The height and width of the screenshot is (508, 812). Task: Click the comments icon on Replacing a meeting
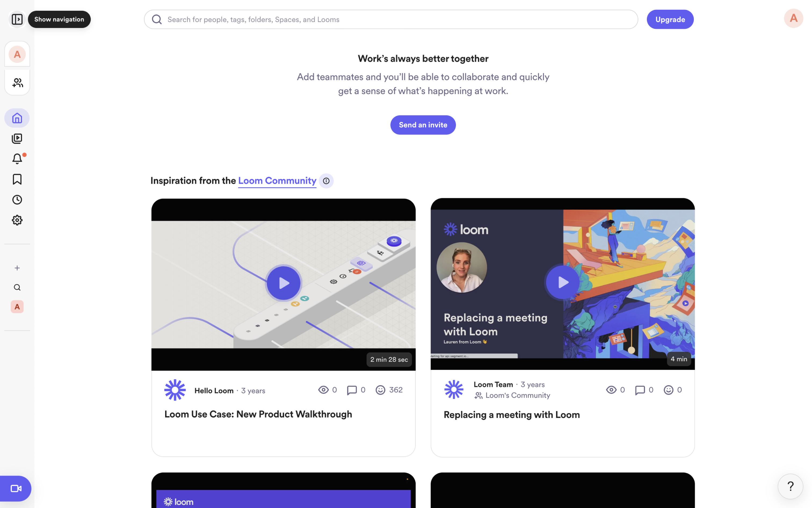pos(640,390)
